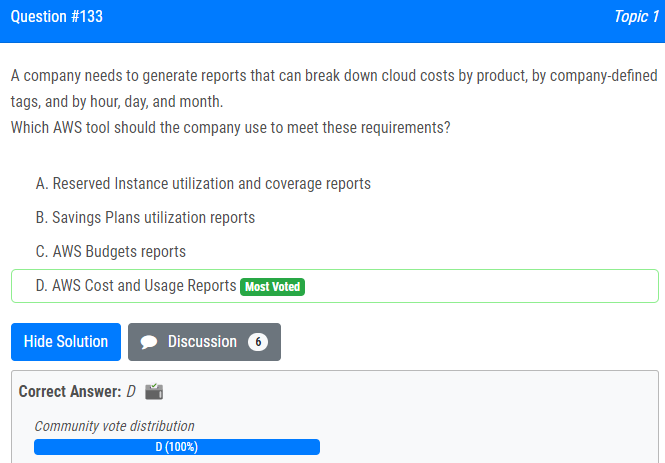
Task: Click the Question #133 header title
Action: coord(57,17)
